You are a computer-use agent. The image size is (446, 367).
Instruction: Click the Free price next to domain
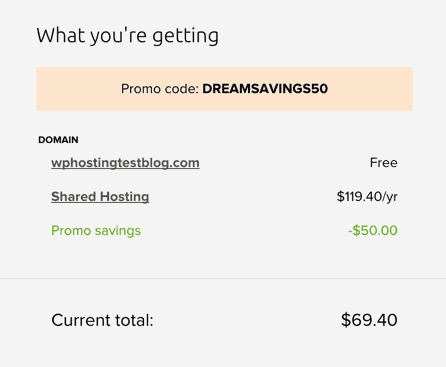click(384, 163)
